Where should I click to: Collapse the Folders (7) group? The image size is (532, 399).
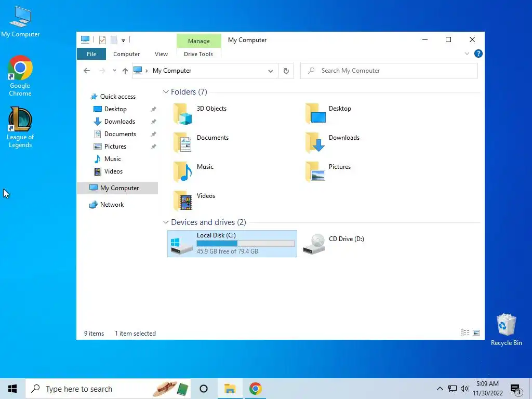point(166,92)
